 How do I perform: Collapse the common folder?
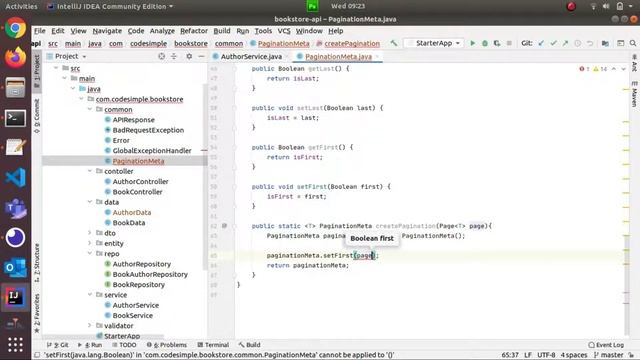coord(90,109)
